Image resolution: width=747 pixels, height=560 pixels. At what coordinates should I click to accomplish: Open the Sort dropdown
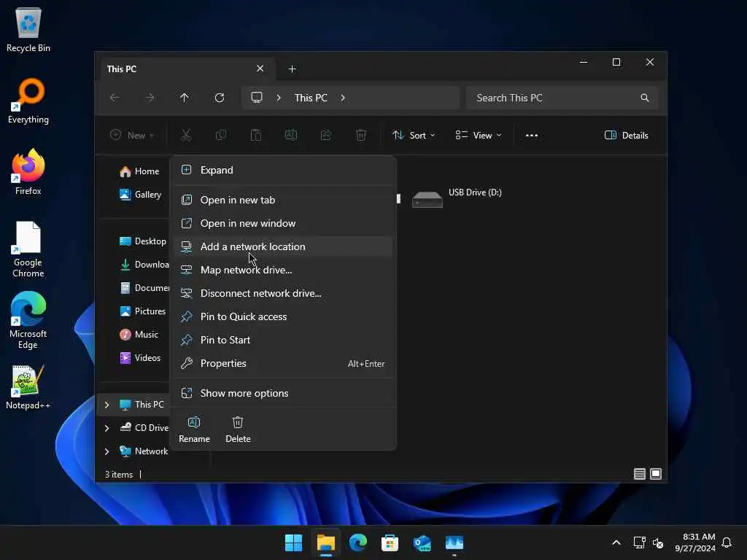pyautogui.click(x=414, y=135)
